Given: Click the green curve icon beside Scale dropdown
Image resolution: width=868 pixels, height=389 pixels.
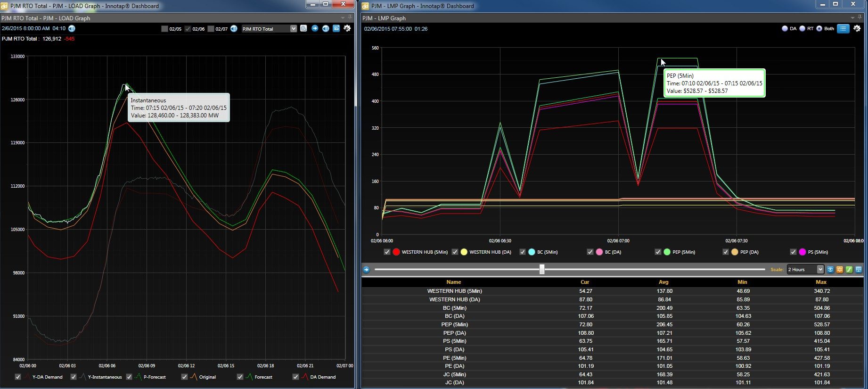Looking at the screenshot, I should (x=849, y=270).
